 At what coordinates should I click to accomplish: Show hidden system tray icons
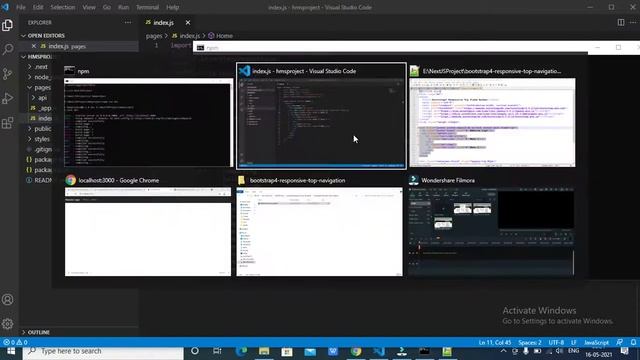coord(503,351)
